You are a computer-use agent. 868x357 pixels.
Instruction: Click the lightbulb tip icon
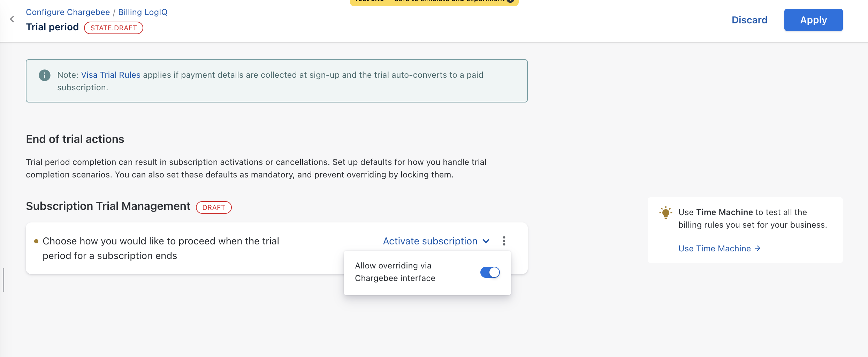click(665, 213)
